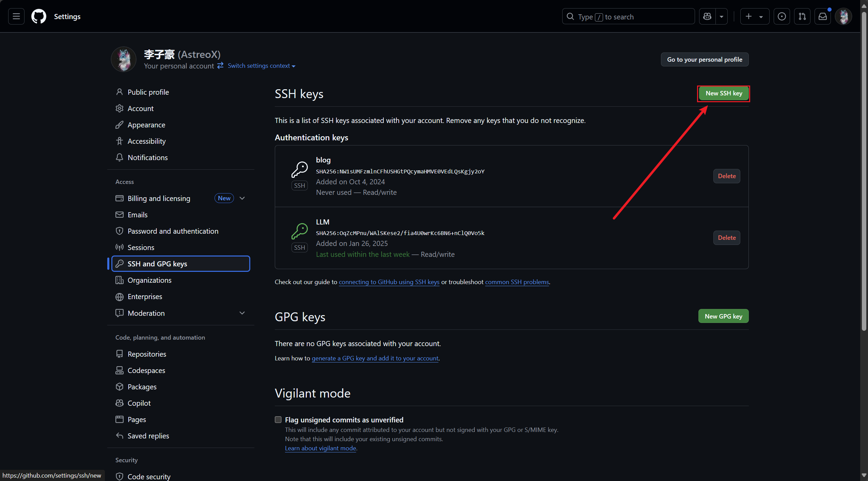The image size is (868, 481).
Task: Open Copilot dropdown arrow in header
Action: [721, 16]
